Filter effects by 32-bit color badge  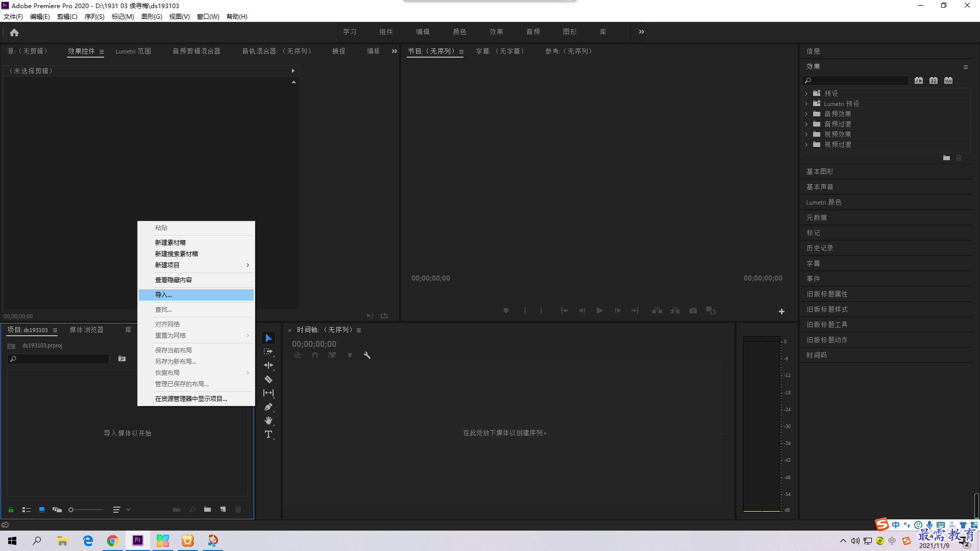[934, 80]
